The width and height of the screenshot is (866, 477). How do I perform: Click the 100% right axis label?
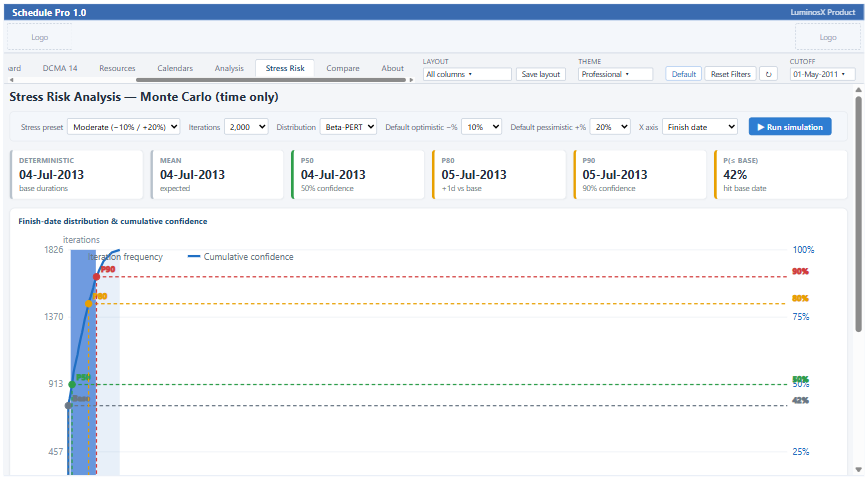coord(803,250)
